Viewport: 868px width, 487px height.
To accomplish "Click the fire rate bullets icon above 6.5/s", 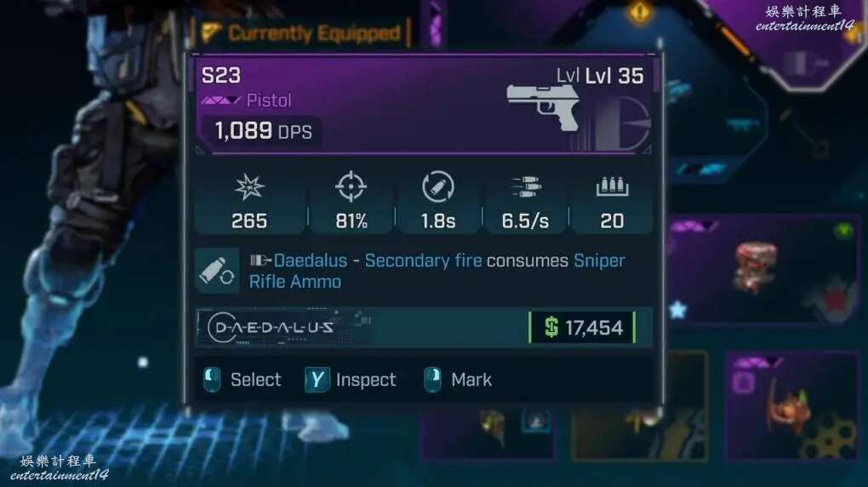I will point(525,186).
